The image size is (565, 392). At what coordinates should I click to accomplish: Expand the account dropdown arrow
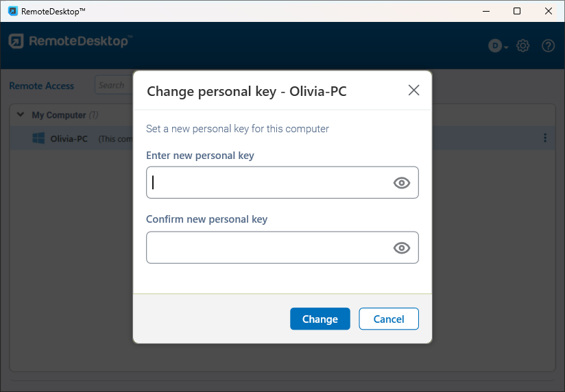pyautogui.click(x=506, y=47)
